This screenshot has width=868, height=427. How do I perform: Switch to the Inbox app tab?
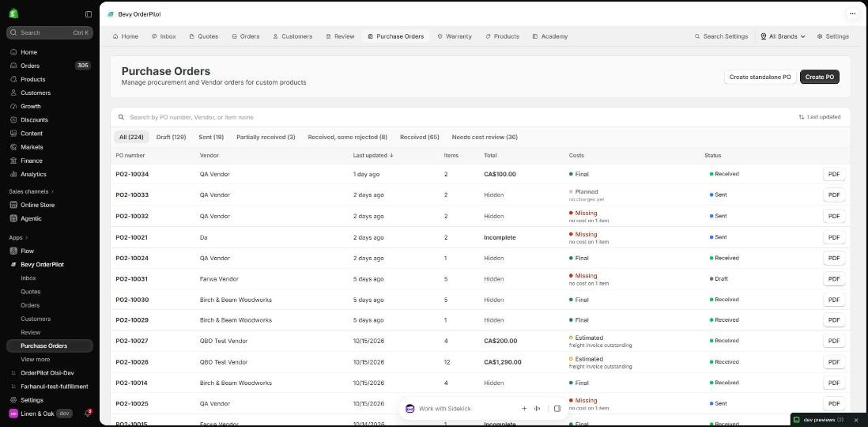click(x=164, y=36)
